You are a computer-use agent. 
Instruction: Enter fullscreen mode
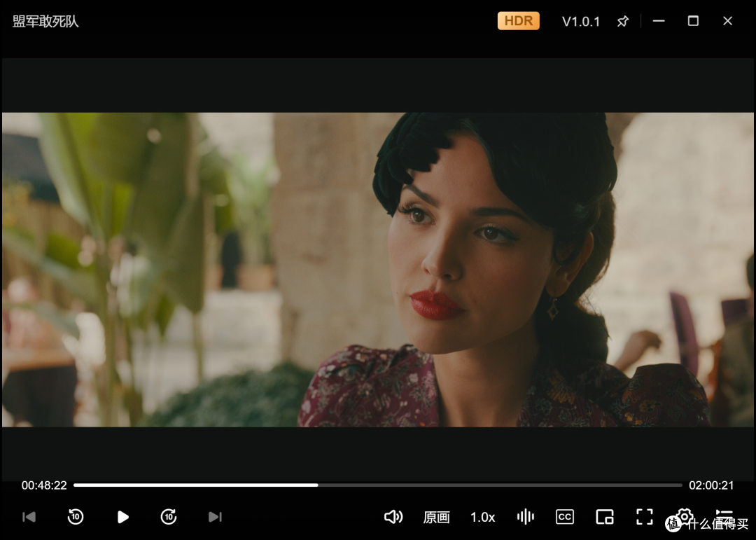pyautogui.click(x=645, y=517)
